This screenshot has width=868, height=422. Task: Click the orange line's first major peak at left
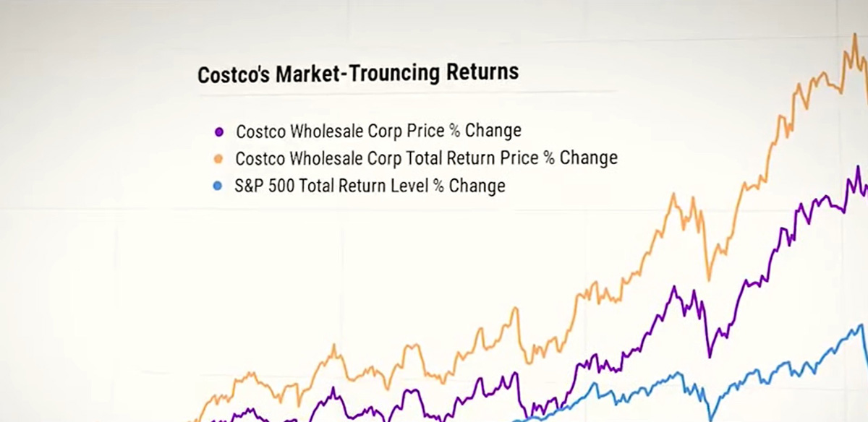tap(333, 345)
